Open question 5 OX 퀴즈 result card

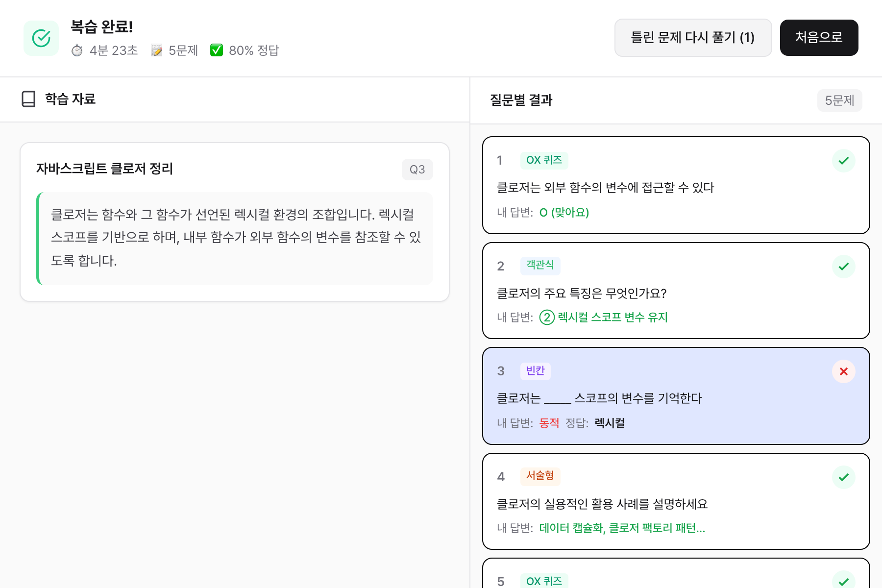coord(676,576)
